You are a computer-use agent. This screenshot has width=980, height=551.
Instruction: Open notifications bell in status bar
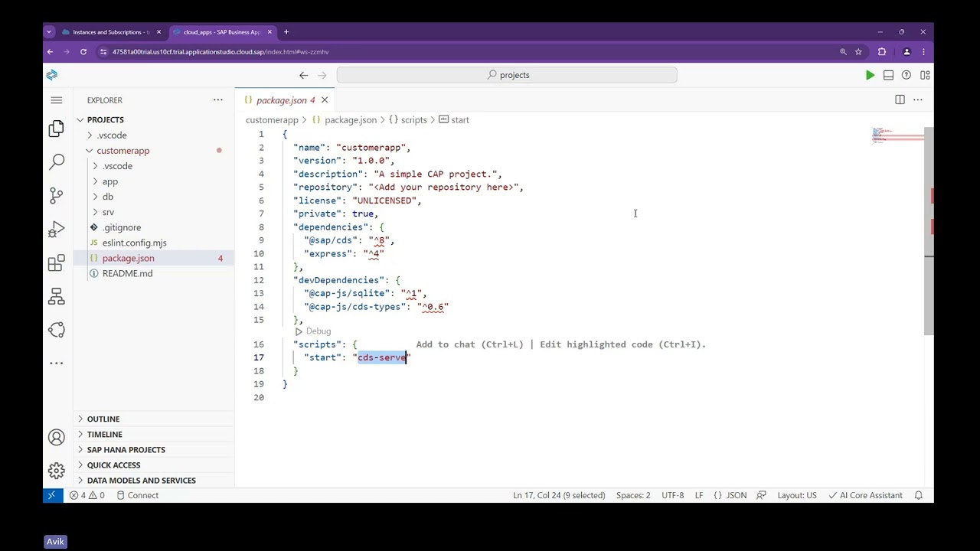pyautogui.click(x=919, y=495)
